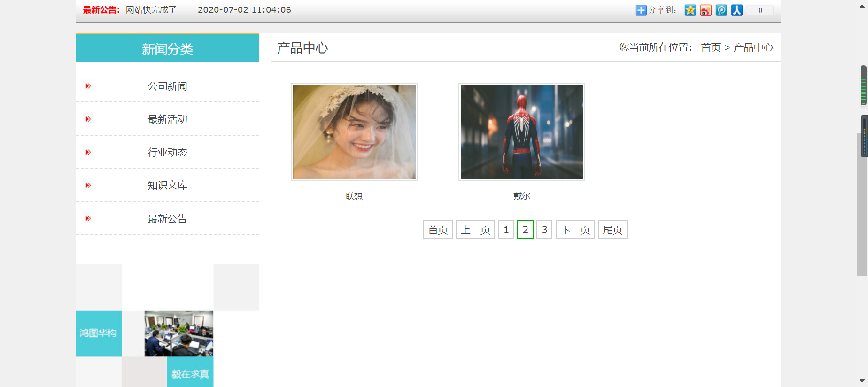Click the 毅在求真 teal tile

point(190,372)
